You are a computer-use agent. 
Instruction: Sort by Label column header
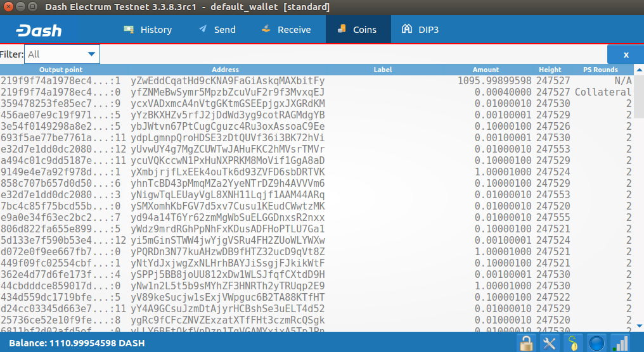tap(383, 70)
